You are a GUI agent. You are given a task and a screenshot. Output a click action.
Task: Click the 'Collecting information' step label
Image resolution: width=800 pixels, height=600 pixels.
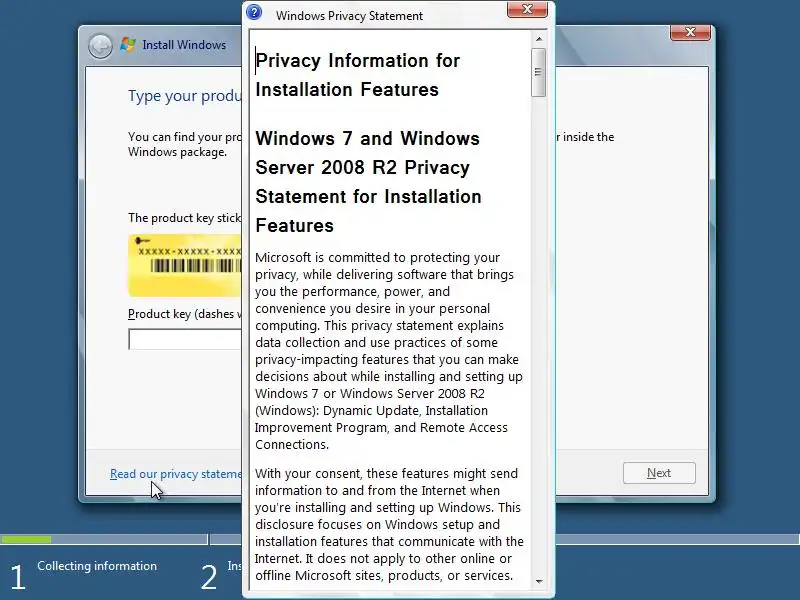(x=97, y=566)
